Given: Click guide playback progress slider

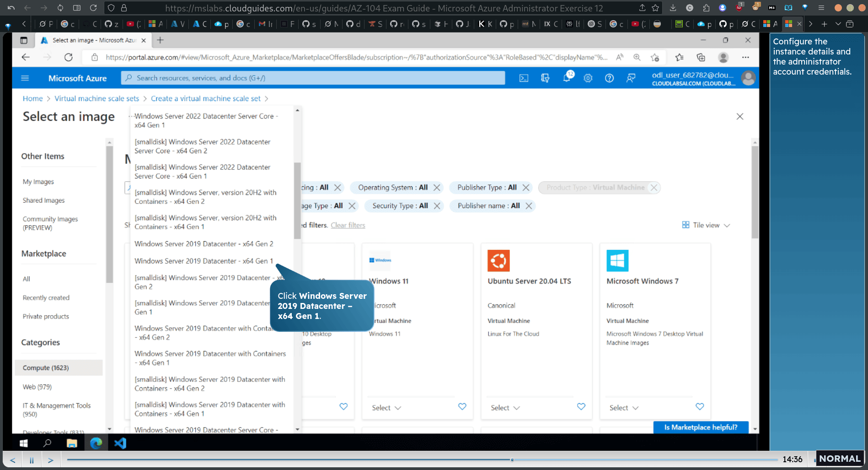Looking at the screenshot, I should (422, 459).
